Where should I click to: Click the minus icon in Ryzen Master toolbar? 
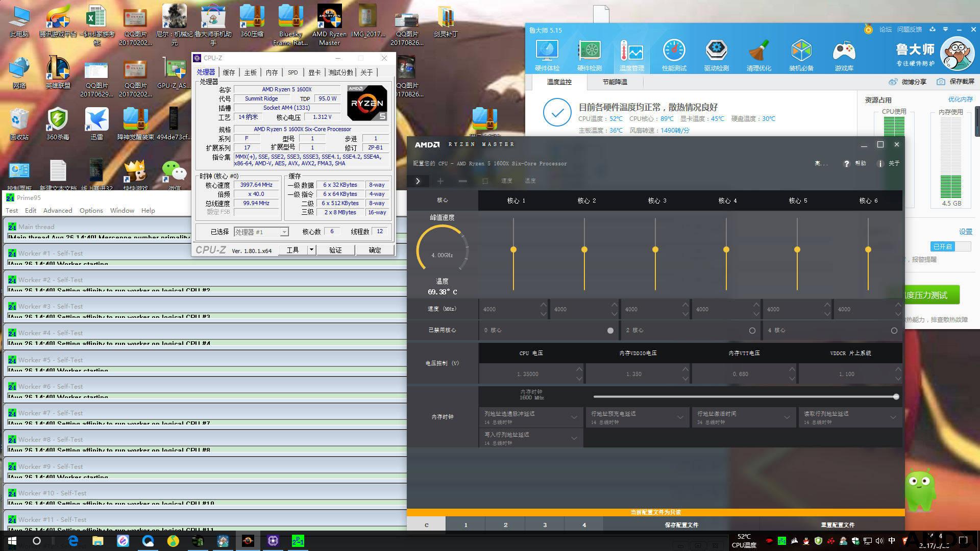coord(462,181)
